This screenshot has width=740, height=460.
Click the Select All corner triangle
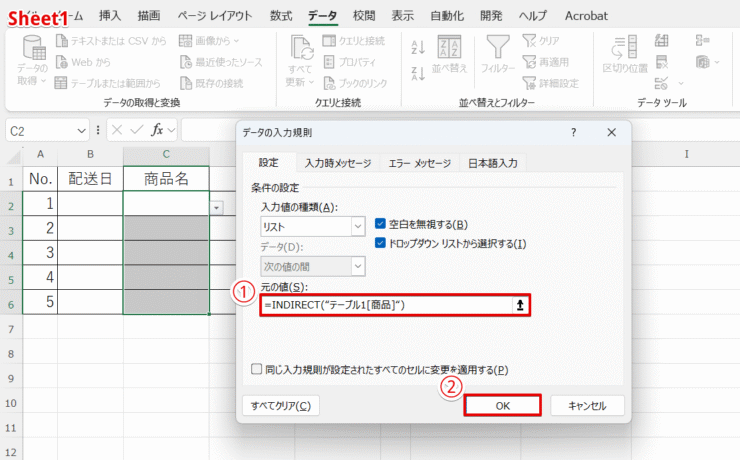pos(14,156)
